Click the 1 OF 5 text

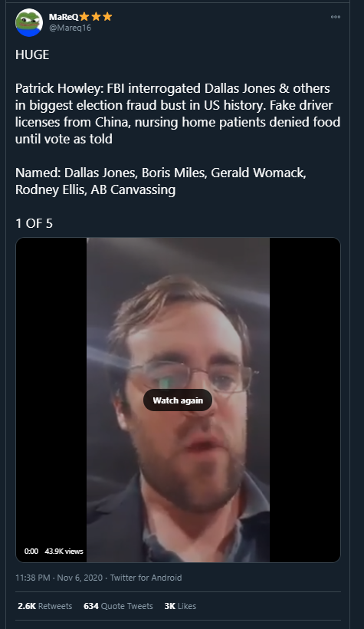[34, 223]
